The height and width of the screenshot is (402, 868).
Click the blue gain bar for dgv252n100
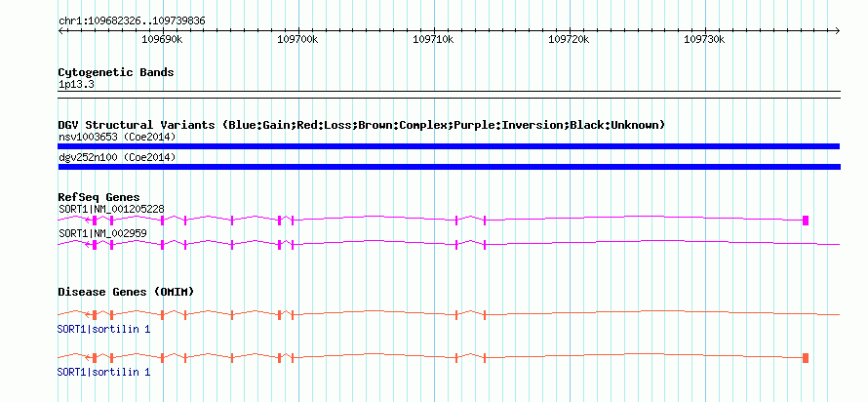pos(449,167)
